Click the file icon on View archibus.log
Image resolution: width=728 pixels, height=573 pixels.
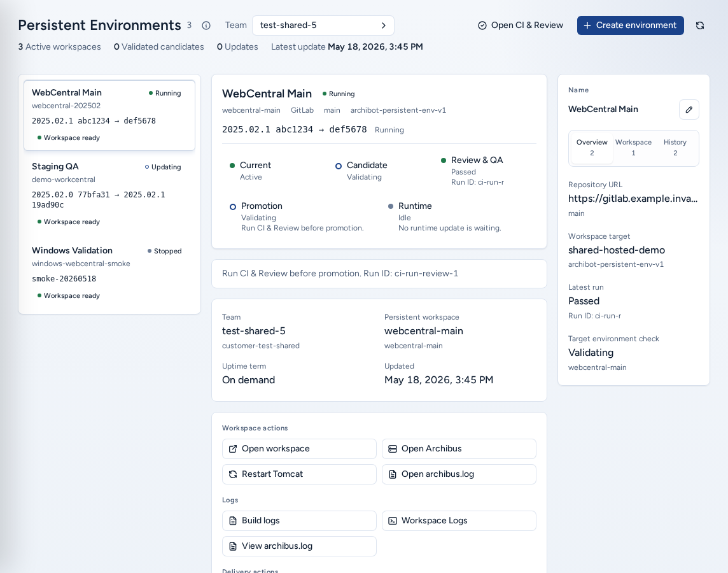click(233, 546)
